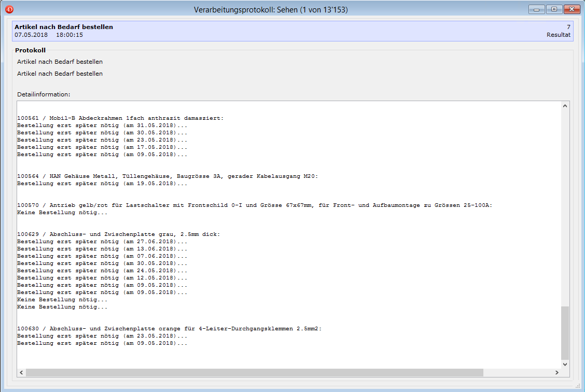Click the Resultat label in header
This screenshot has height=392, width=585.
[x=558, y=35]
